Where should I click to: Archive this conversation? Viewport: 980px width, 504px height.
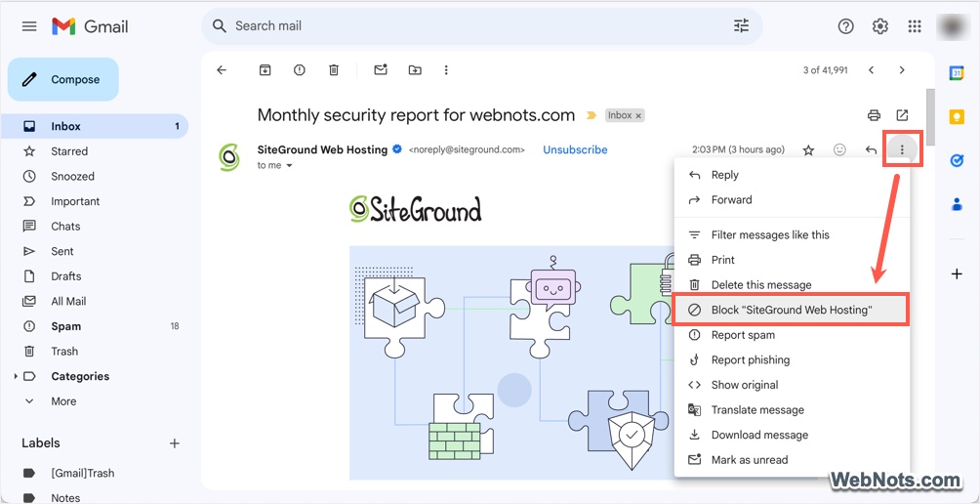265,70
